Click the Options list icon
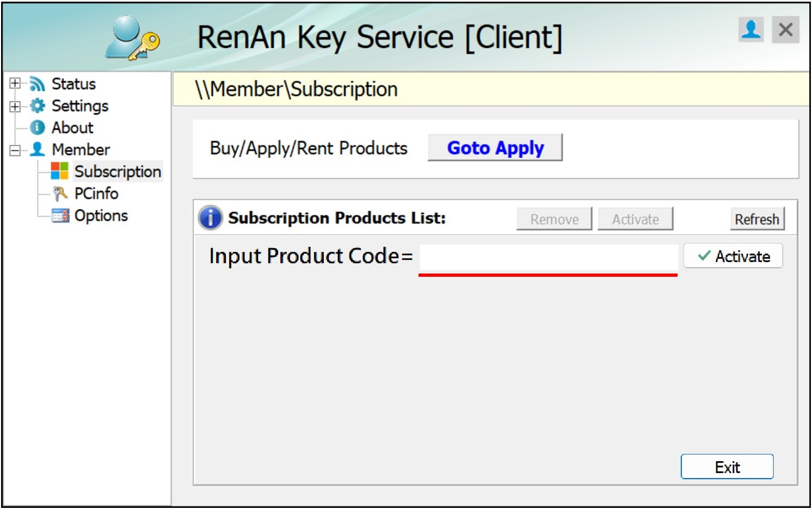This screenshot has width=812, height=509. coord(60,215)
